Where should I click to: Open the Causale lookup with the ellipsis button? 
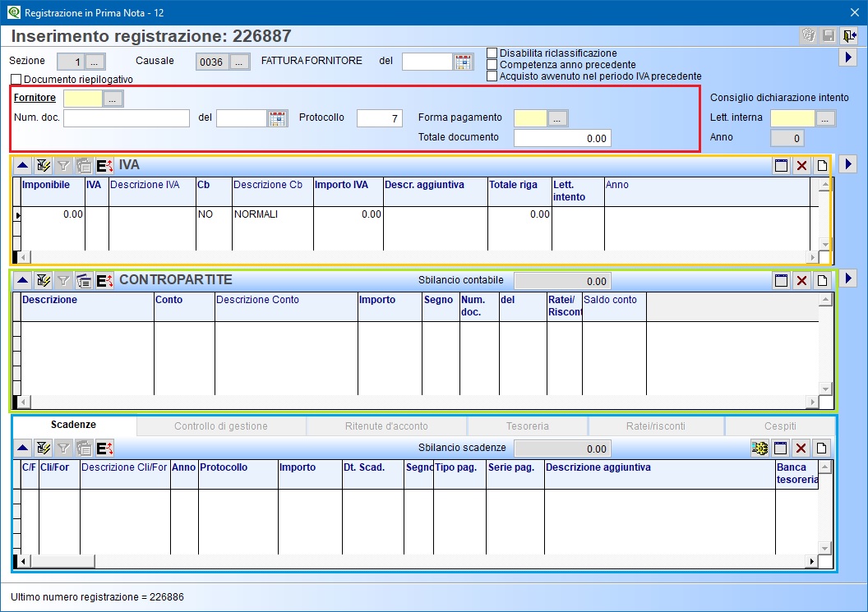click(239, 62)
